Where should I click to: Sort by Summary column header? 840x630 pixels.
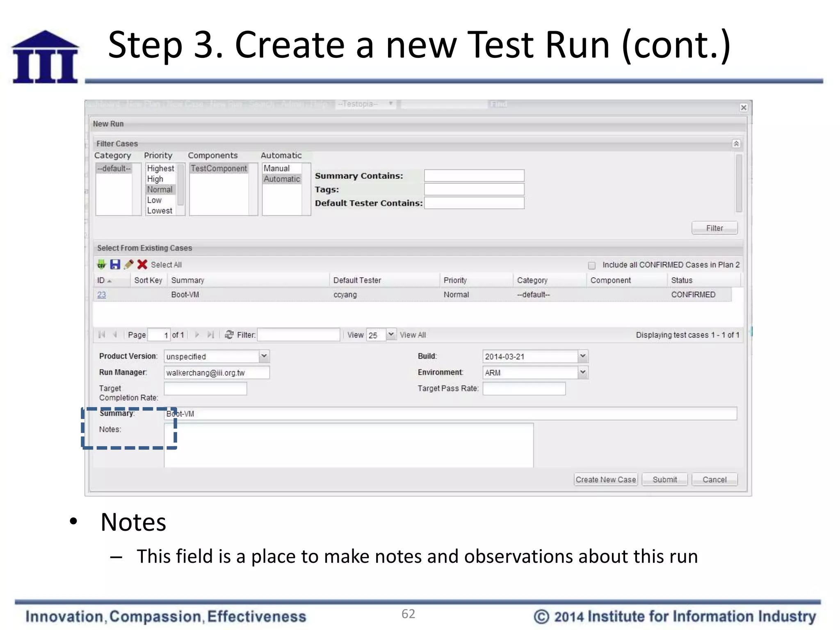click(x=248, y=280)
